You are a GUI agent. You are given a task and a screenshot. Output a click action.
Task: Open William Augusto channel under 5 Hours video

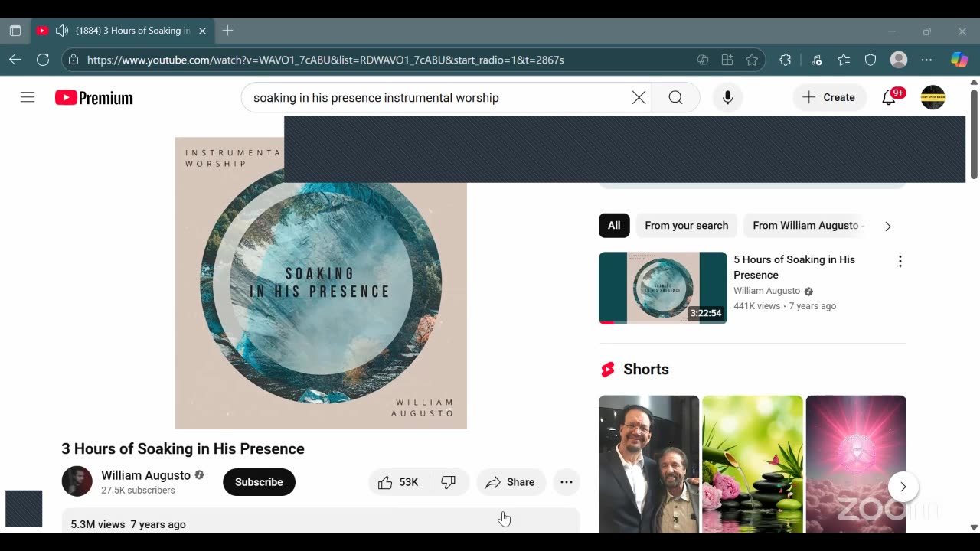pyautogui.click(x=766, y=291)
